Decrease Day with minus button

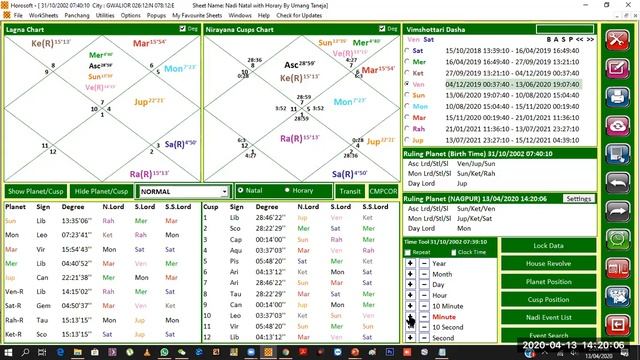pyautogui.click(x=424, y=284)
